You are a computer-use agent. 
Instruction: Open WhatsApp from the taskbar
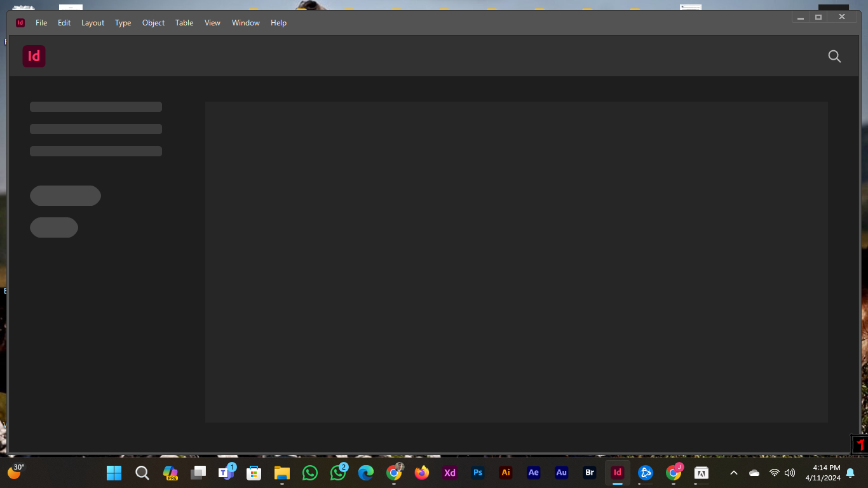click(x=309, y=473)
